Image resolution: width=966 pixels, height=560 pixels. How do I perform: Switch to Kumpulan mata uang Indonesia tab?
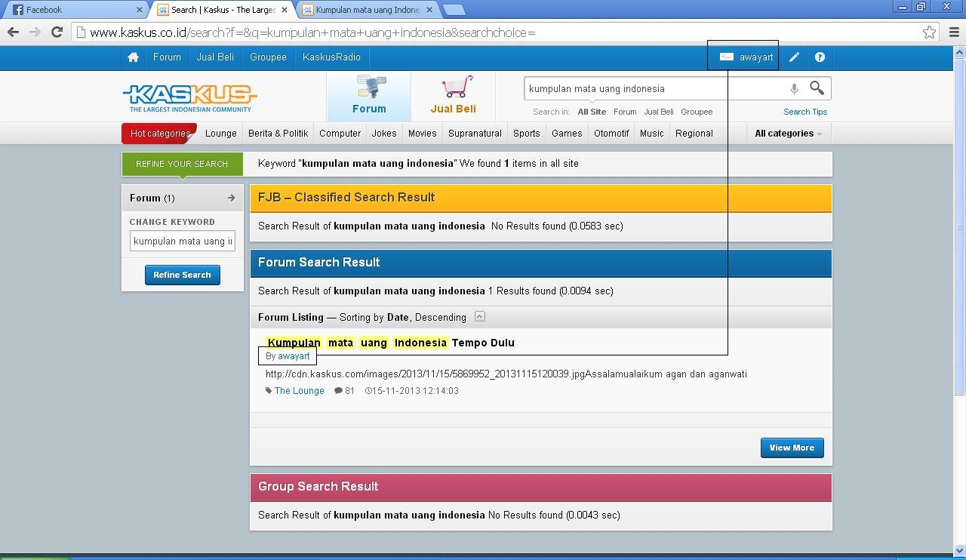(368, 10)
